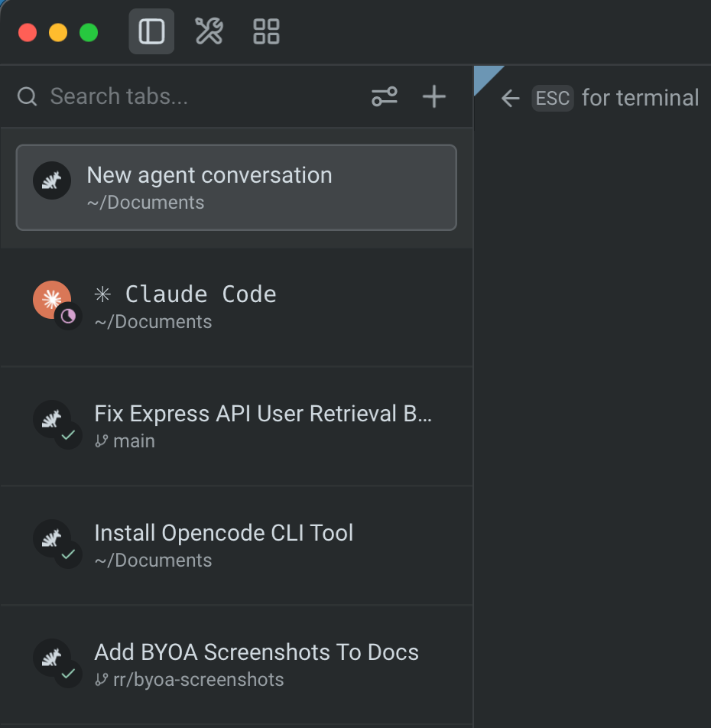Click the back arrow in the terminal pane
The image size is (711, 728).
pos(510,98)
